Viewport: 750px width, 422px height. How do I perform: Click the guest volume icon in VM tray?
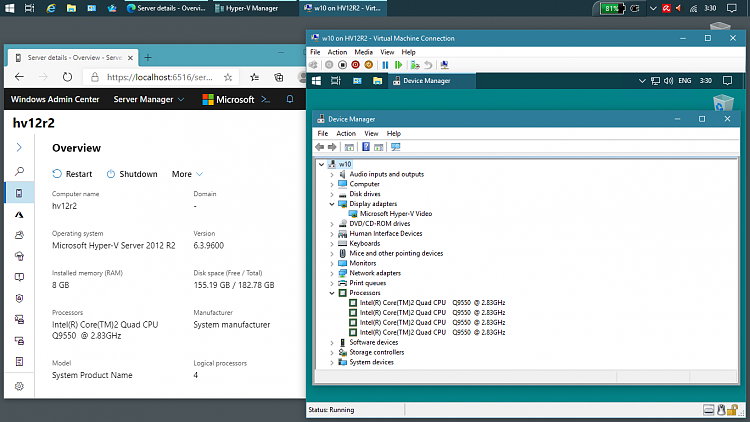pos(668,81)
